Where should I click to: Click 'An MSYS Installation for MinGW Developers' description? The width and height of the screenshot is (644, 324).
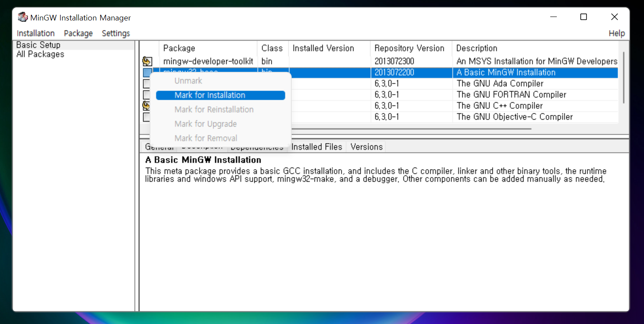537,61
